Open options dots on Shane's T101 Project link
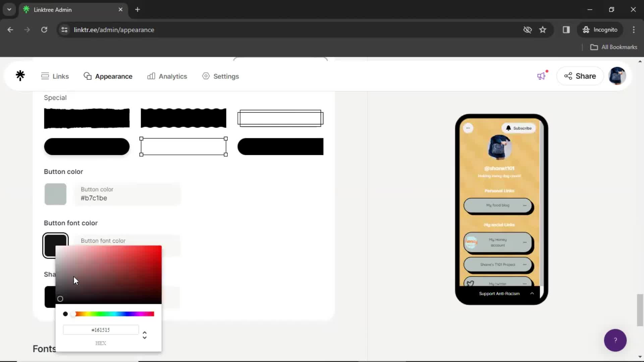 [525, 264]
